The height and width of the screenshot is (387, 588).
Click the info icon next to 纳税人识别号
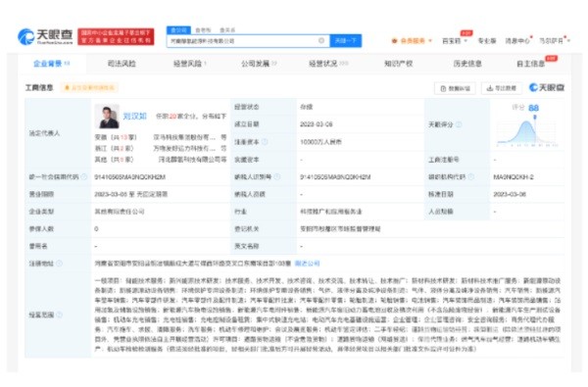pyautogui.click(x=277, y=176)
